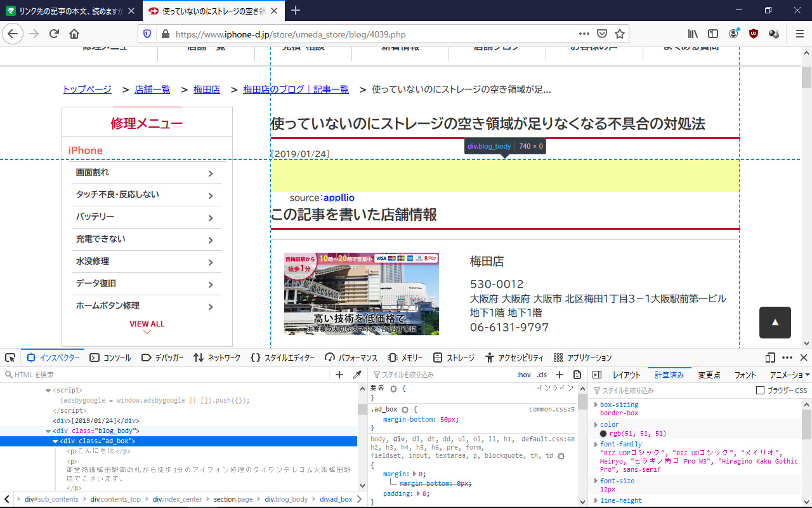
Task: Bookmark this page with the star icon
Action: (x=620, y=34)
